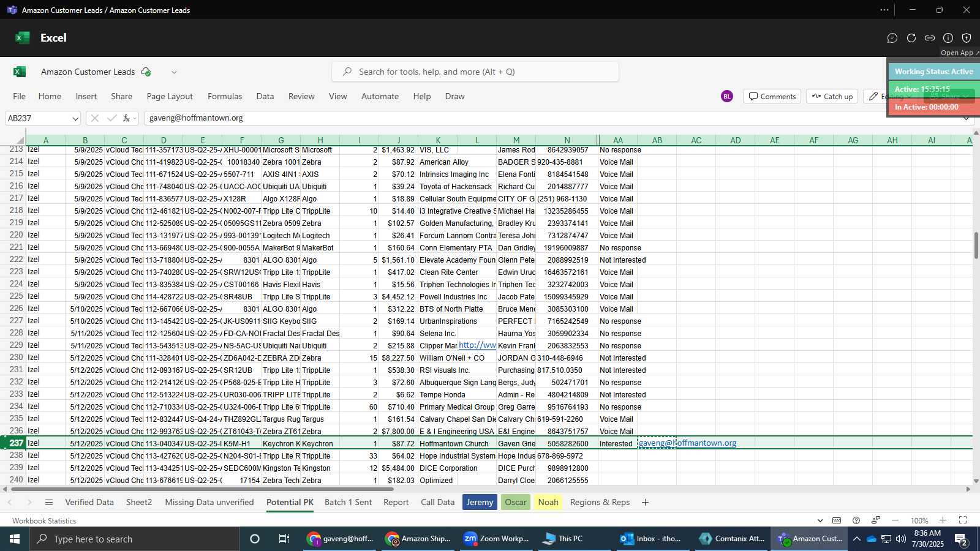Viewport: 980px width, 551px height.
Task: Click the Open App link
Action: 960,53
